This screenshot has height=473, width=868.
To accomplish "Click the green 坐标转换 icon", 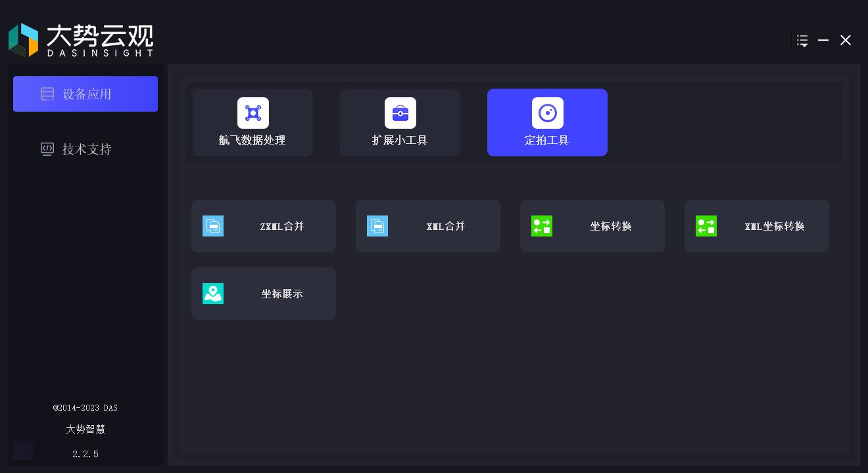I will click(x=542, y=226).
